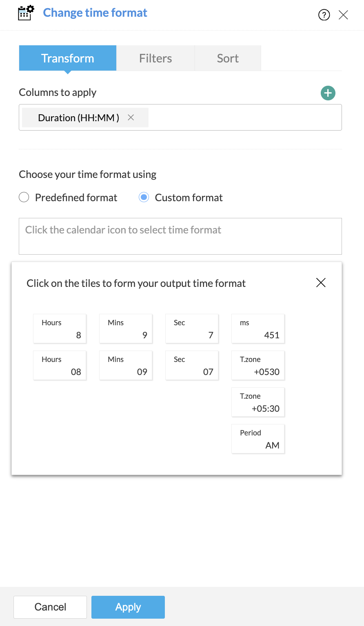This screenshot has height=626, width=364.
Task: Click the Cancel button
Action: coord(50,607)
